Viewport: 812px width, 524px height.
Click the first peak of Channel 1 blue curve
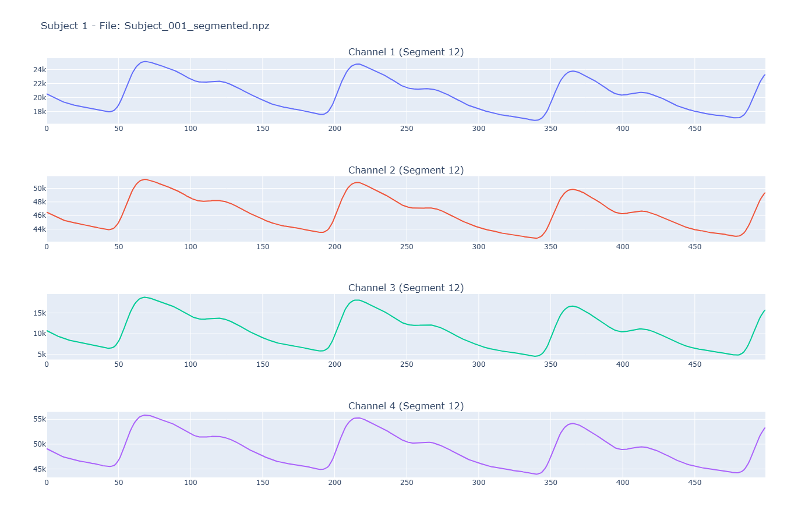tap(145, 61)
